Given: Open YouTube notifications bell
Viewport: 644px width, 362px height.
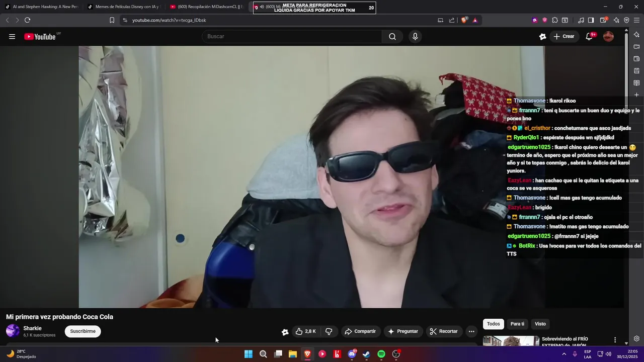Looking at the screenshot, I should 589,36.
